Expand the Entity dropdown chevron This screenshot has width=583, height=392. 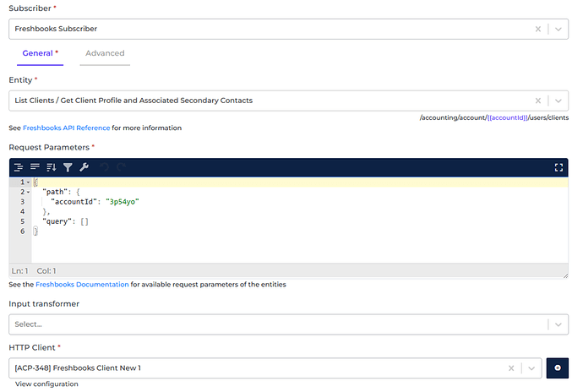coord(558,101)
